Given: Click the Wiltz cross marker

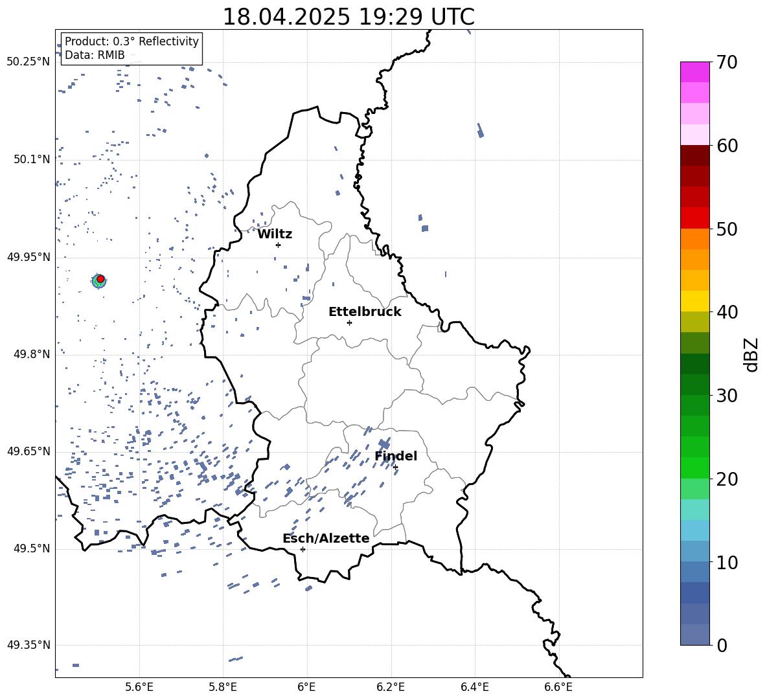Looking at the screenshot, I should pyautogui.click(x=279, y=245).
